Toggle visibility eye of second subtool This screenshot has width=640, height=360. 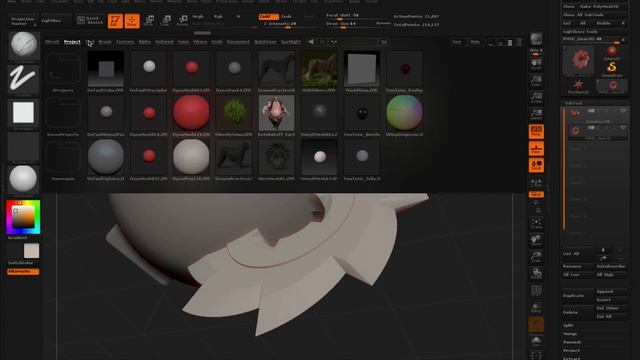pyautogui.click(x=623, y=128)
